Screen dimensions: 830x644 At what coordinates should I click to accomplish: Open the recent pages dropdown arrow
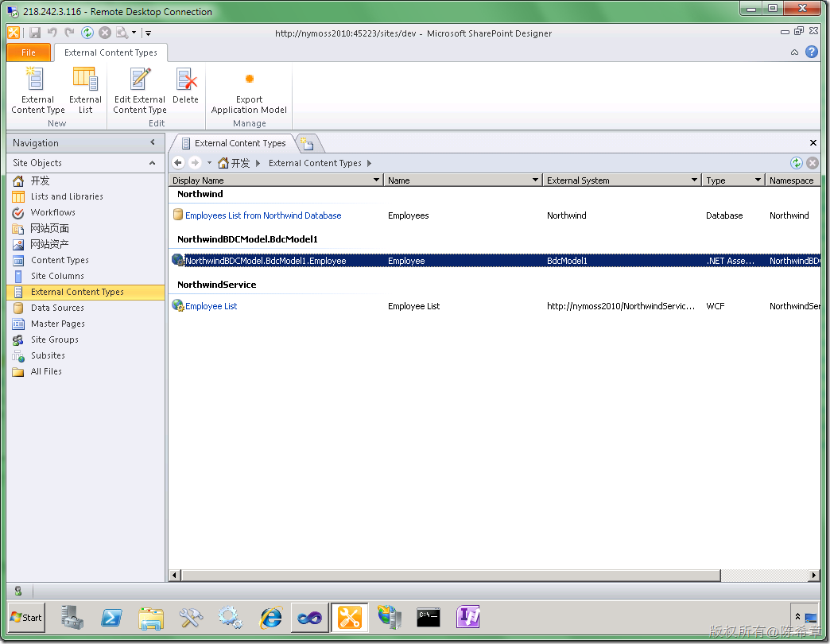tap(210, 163)
